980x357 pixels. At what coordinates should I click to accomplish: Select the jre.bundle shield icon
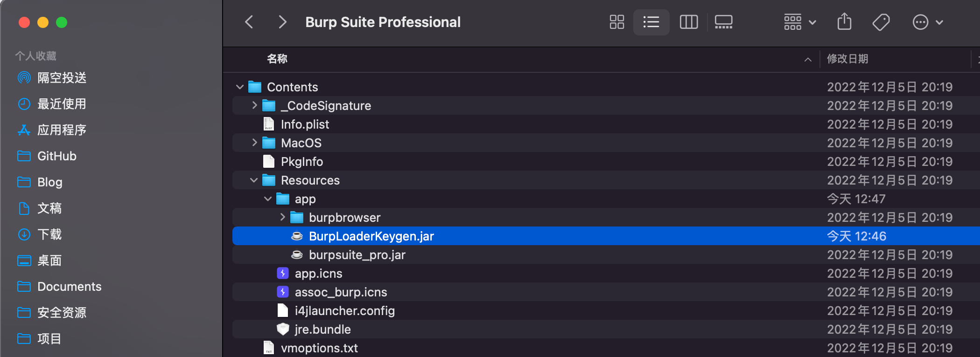click(x=283, y=330)
